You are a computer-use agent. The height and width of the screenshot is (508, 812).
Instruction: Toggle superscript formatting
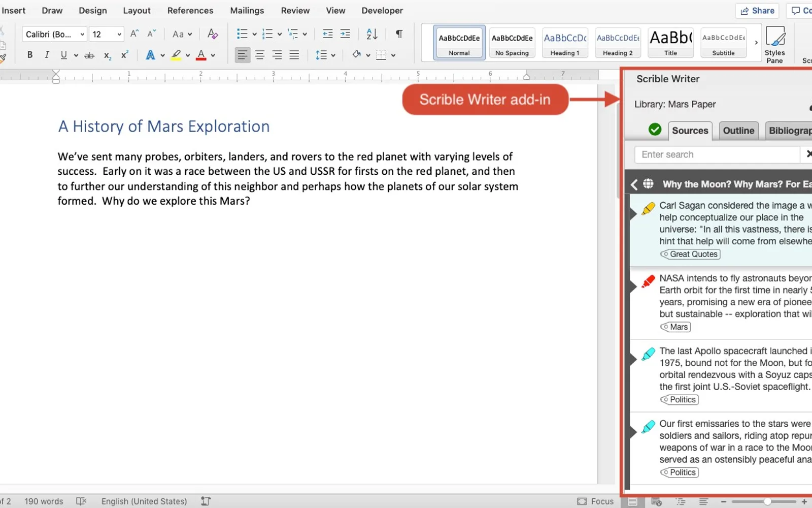coord(124,55)
